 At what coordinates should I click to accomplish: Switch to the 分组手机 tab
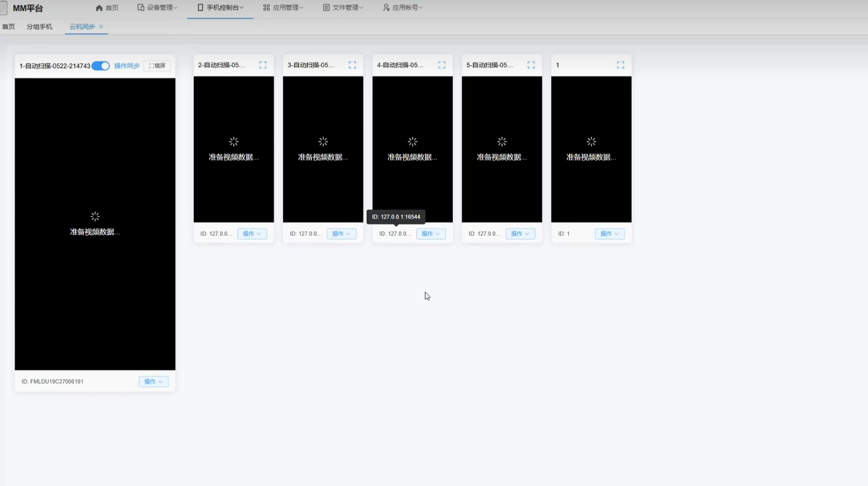pos(40,27)
